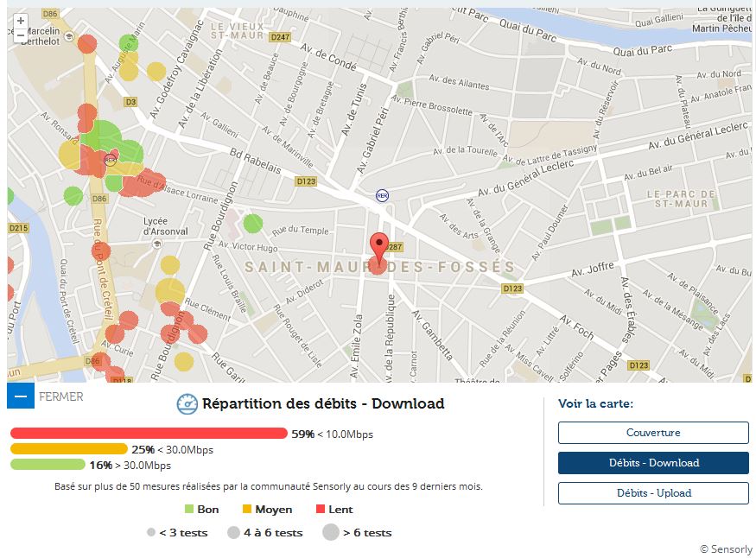This screenshot has width=756, height=558.
Task: Close the panel via FERMER label
Action: (61, 397)
